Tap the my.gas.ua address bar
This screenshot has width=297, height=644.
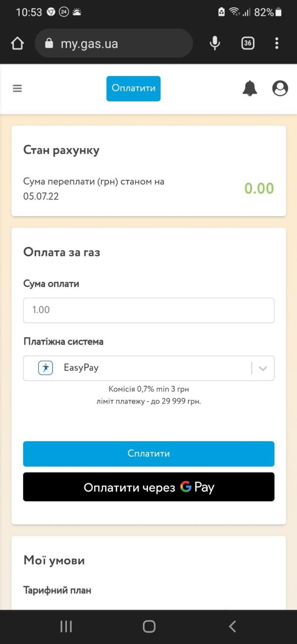[x=114, y=44]
